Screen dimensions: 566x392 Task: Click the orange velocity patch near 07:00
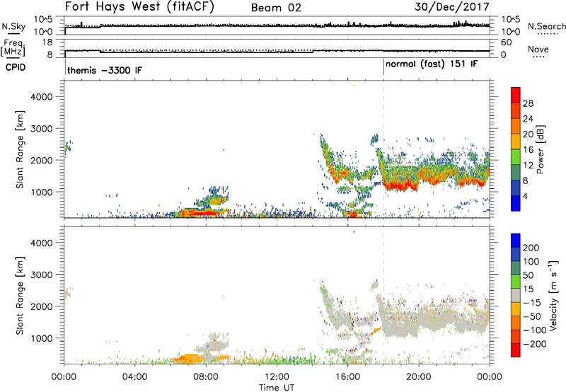pyautogui.click(x=187, y=359)
